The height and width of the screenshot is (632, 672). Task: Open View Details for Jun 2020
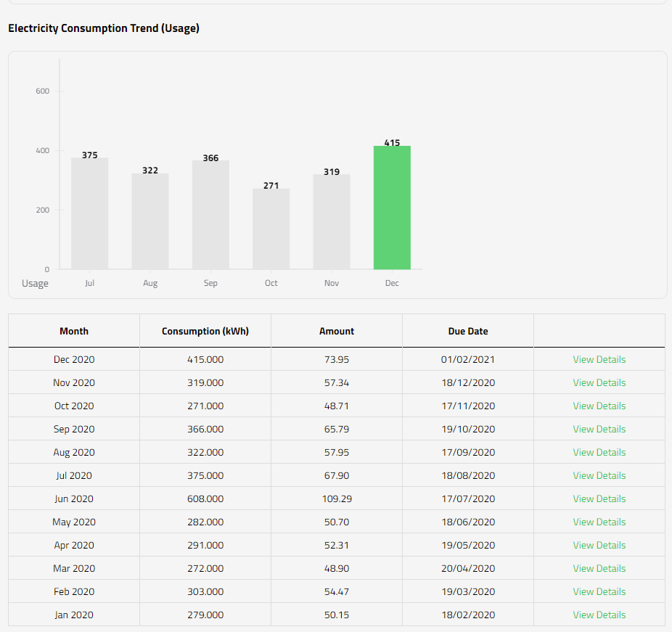click(599, 498)
